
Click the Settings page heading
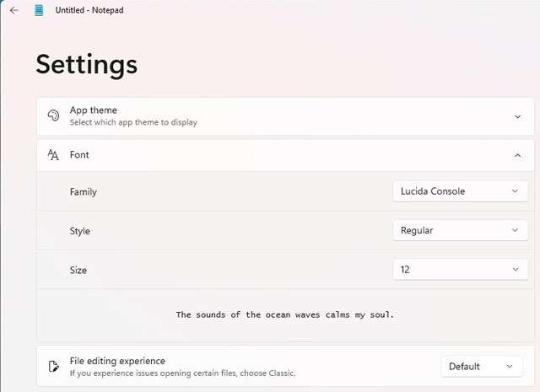coord(87,64)
